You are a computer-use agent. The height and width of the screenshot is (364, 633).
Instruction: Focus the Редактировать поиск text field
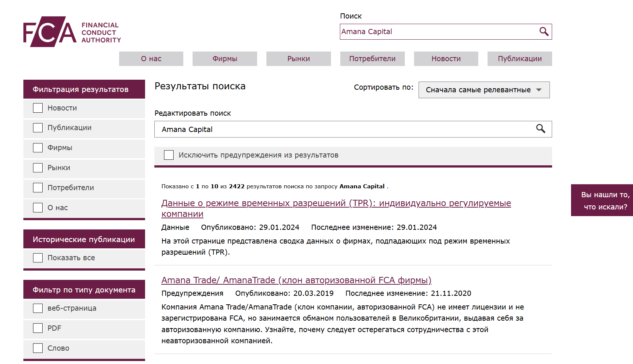pyautogui.click(x=345, y=129)
